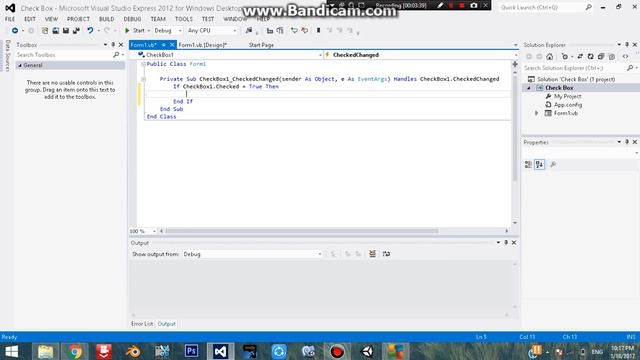This screenshot has width=640, height=360.
Task: Open the BUILD menu
Action: point(107,19)
